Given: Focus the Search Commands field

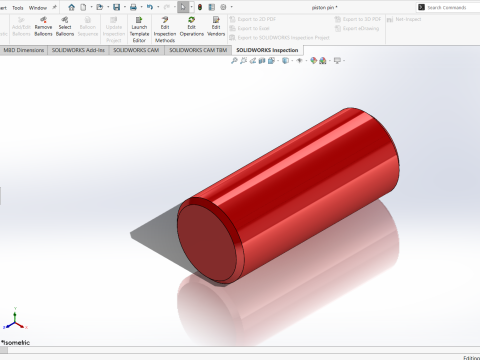Looking at the screenshot, I should (448, 7).
